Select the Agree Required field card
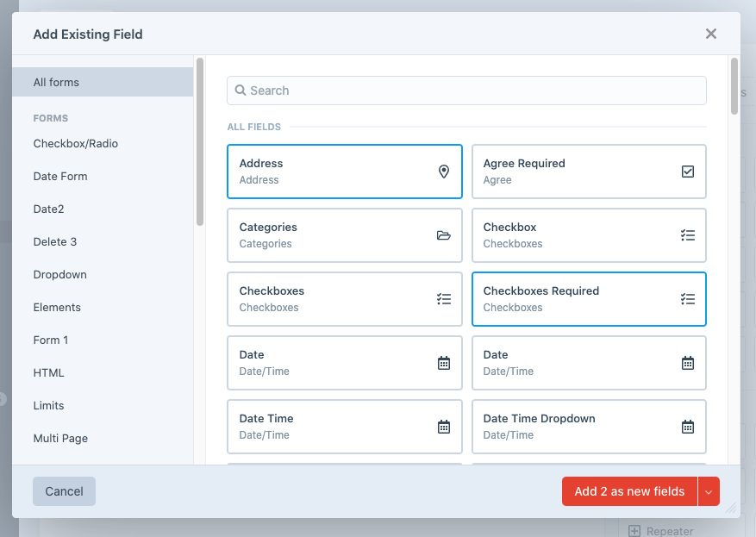 pyautogui.click(x=589, y=172)
